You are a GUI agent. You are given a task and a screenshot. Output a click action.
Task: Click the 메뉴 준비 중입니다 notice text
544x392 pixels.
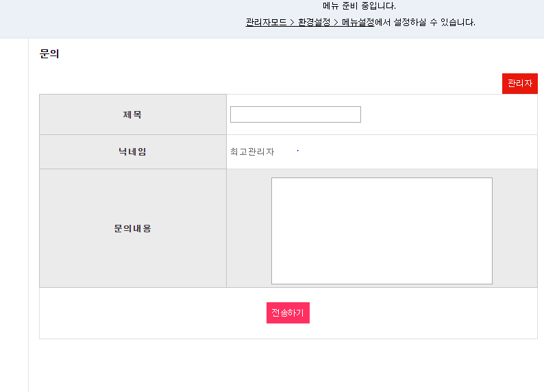[359, 6]
